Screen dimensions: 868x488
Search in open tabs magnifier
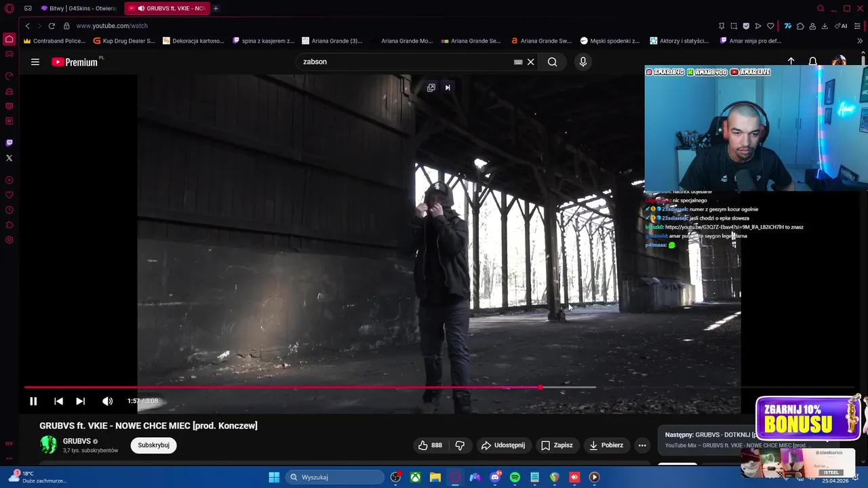[x=821, y=8]
